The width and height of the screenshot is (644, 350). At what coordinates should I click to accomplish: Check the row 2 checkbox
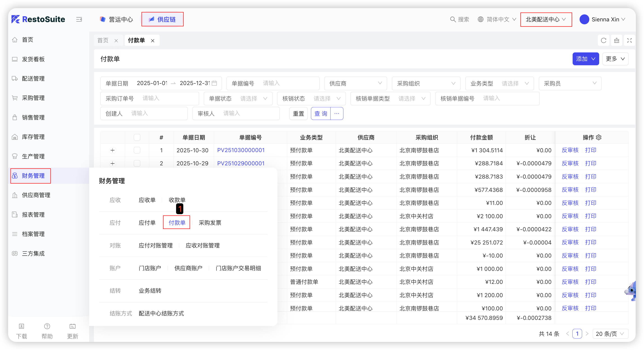click(x=137, y=163)
